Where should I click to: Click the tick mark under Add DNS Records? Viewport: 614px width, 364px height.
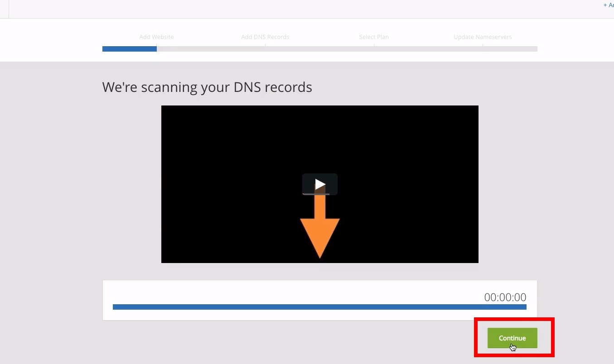pos(265,45)
